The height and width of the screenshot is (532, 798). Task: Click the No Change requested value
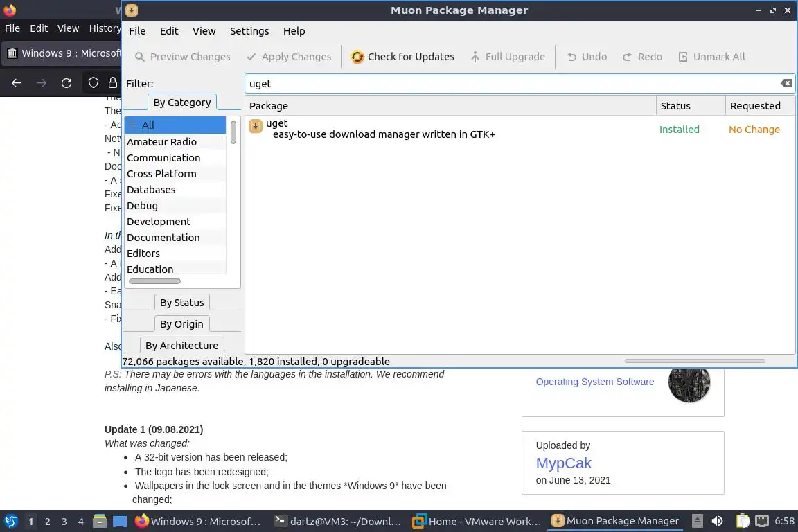tap(754, 130)
